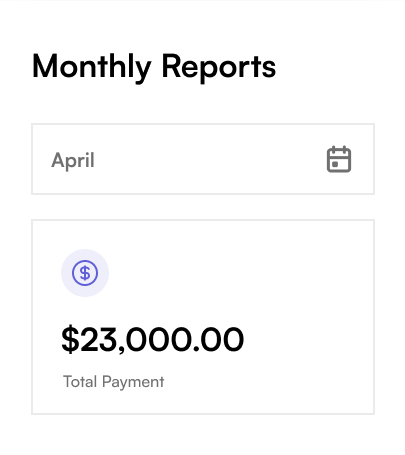The width and height of the screenshot is (405, 455).
Task: Open the April month selector field
Action: pyautogui.click(x=203, y=159)
